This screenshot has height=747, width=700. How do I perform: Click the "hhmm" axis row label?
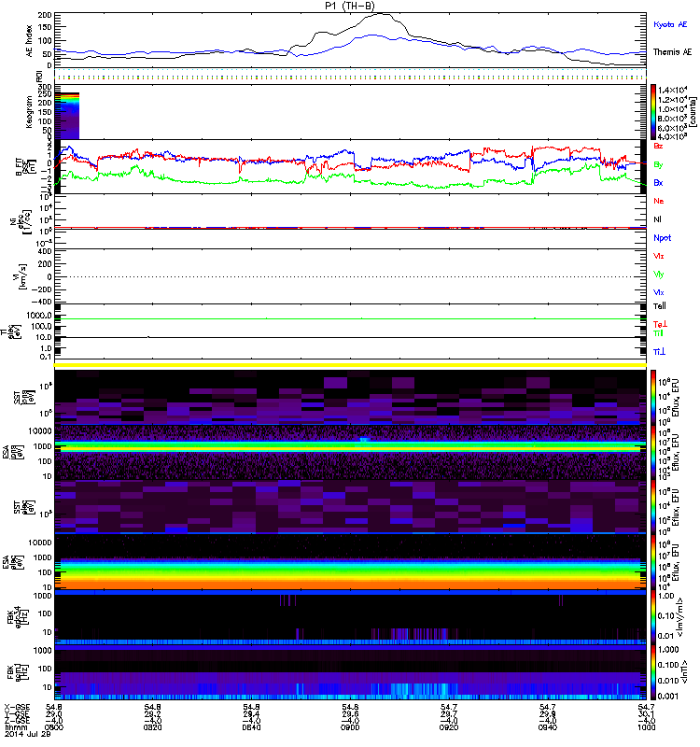pos(14,727)
